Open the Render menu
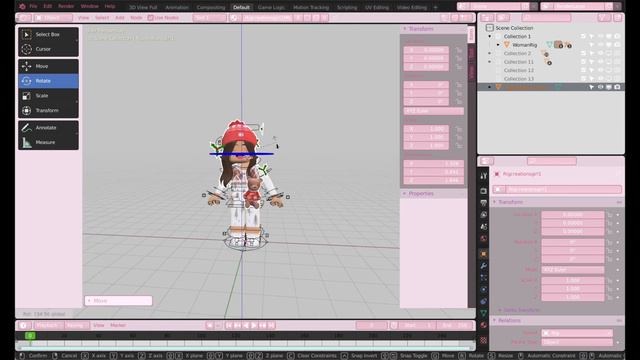This screenshot has width=640, height=360. point(66,7)
